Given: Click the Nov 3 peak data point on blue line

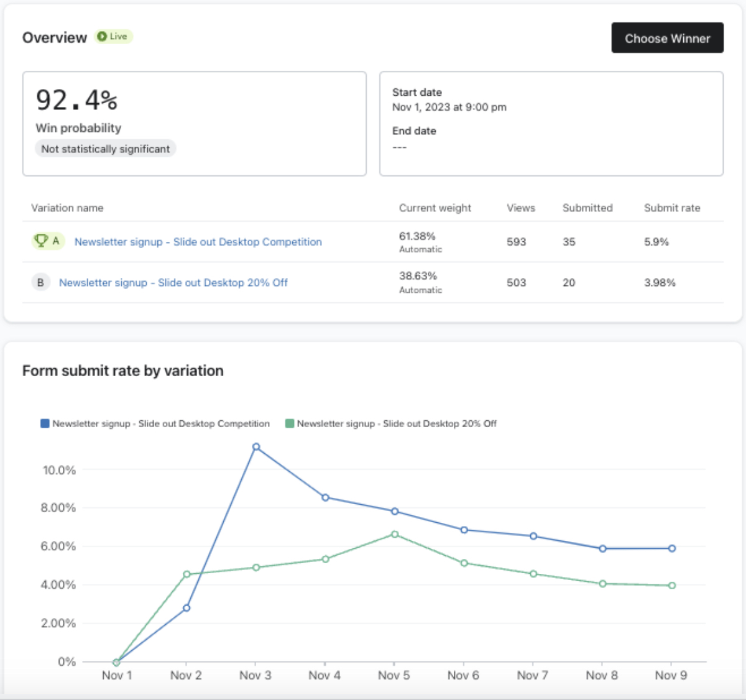Looking at the screenshot, I should (256, 446).
